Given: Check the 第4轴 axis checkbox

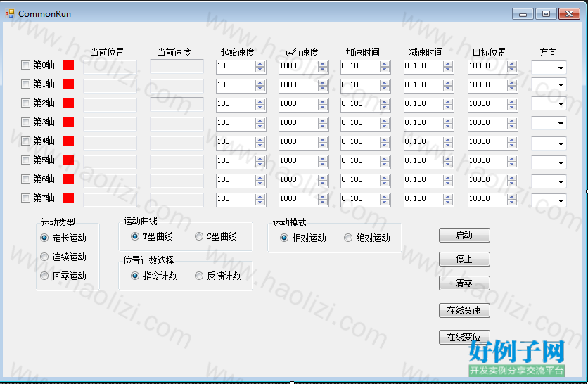Looking at the screenshot, I should tap(25, 141).
